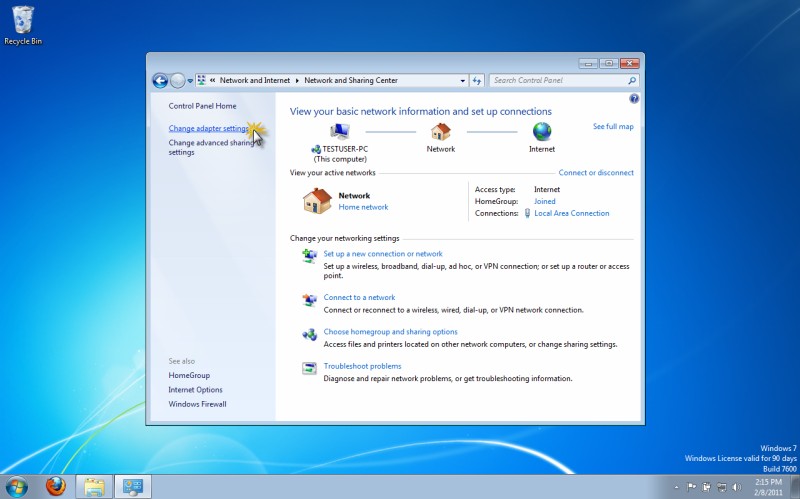Click the homegroup sharing options icon

(x=309, y=335)
